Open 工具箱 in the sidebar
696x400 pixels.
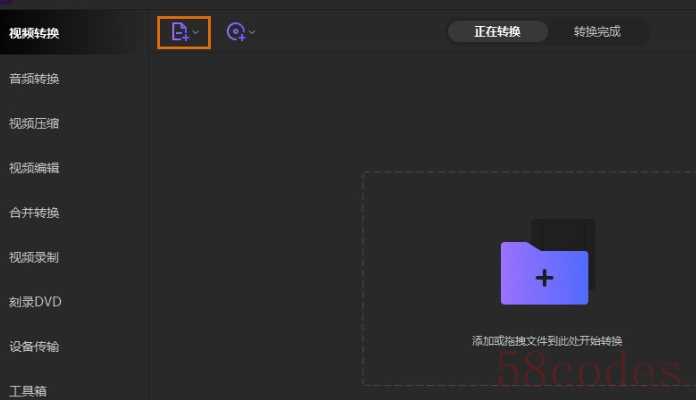click(x=28, y=391)
